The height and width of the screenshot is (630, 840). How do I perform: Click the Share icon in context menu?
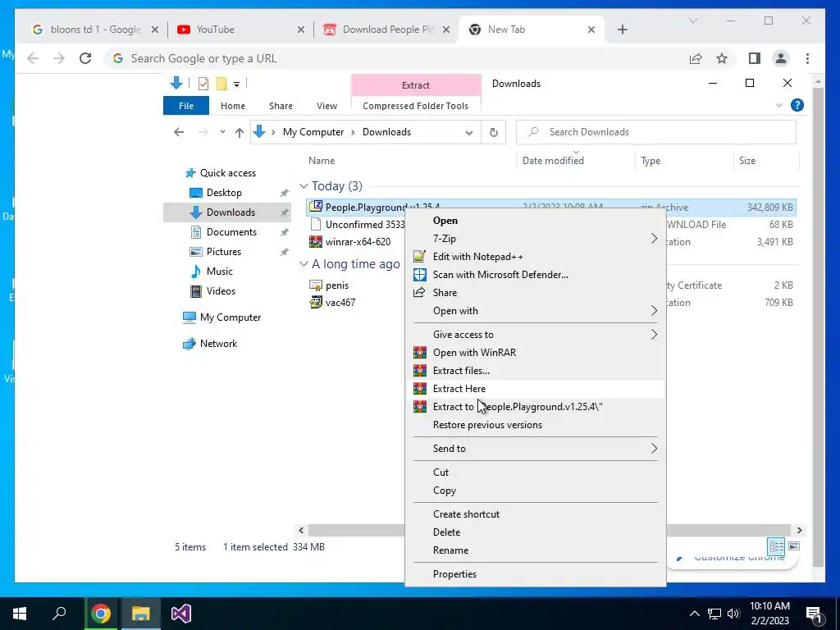pyautogui.click(x=419, y=293)
